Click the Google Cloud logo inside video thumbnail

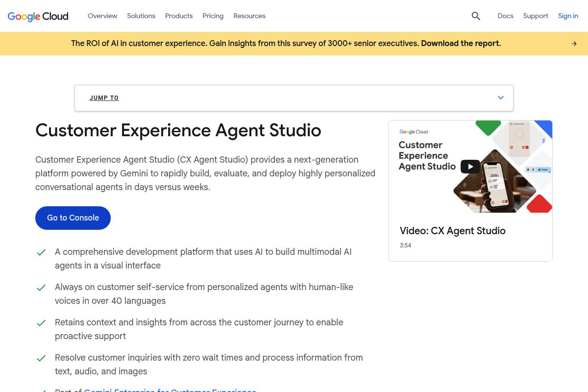click(414, 132)
